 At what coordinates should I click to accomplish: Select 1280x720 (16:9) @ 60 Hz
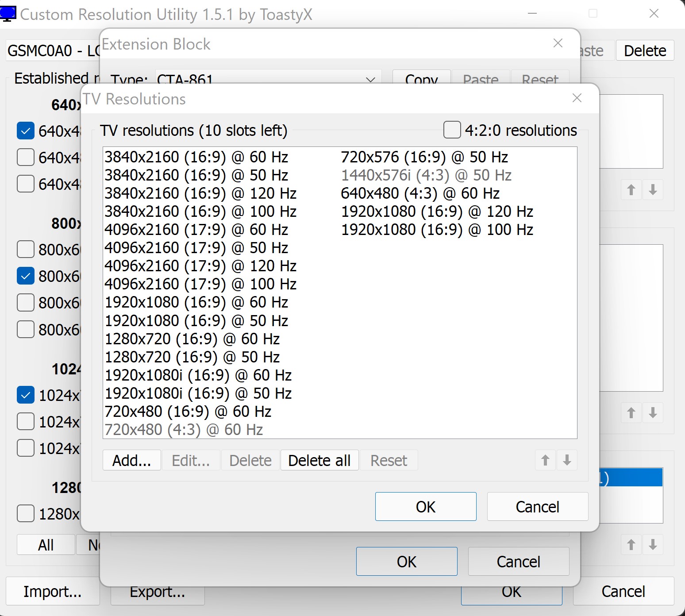[192, 339]
